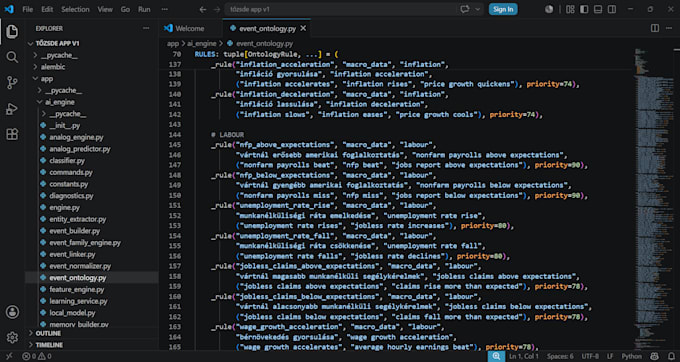Open the View menu

[105, 9]
